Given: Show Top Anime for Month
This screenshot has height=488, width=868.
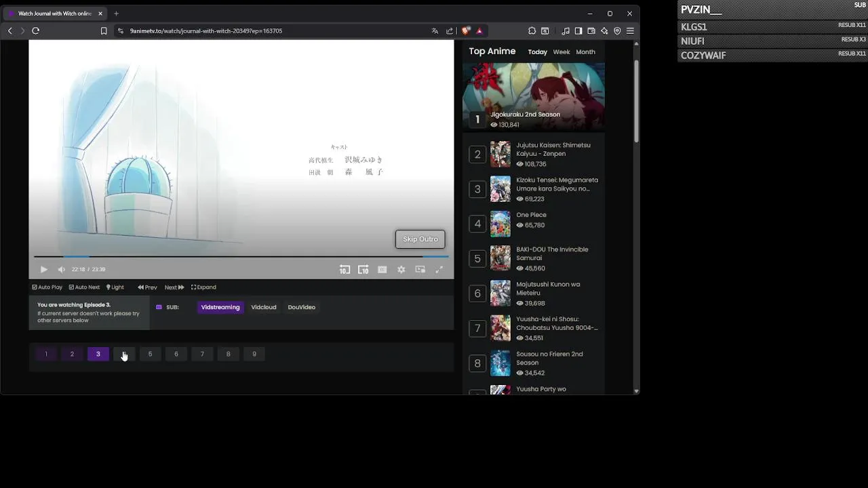Looking at the screenshot, I should point(586,52).
